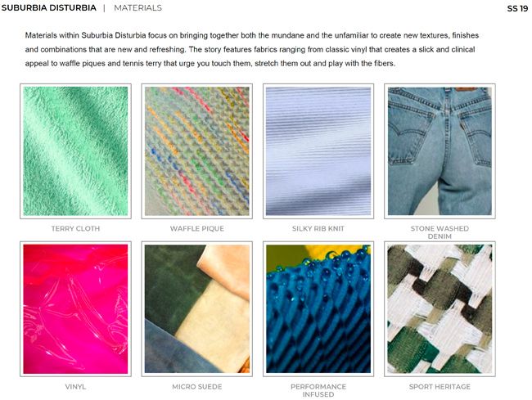
Task: Select the Sport Heritage woven pattern image
Action: (x=440, y=309)
